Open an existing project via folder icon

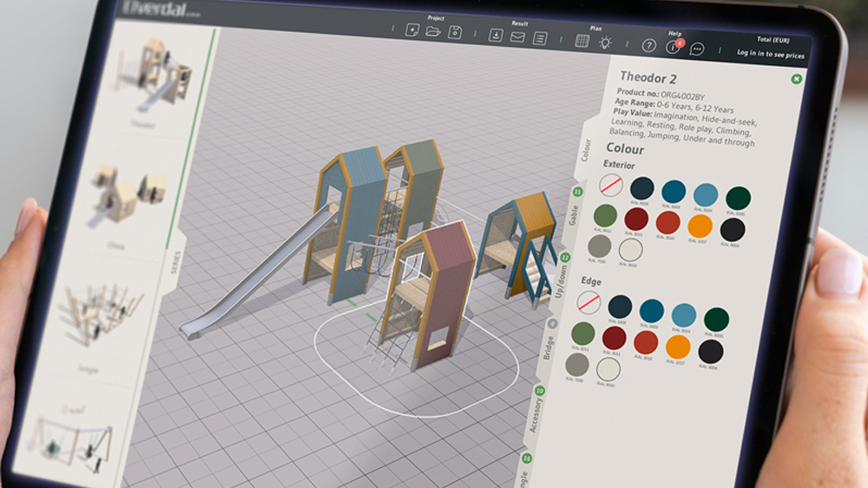433,31
